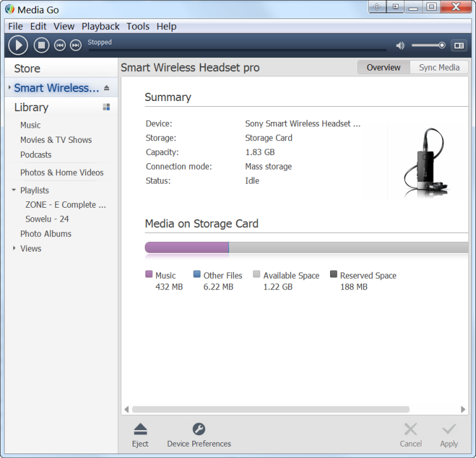The height and width of the screenshot is (458, 476).
Task: Click the horizontal scrollbar thumb
Action: click(271, 409)
